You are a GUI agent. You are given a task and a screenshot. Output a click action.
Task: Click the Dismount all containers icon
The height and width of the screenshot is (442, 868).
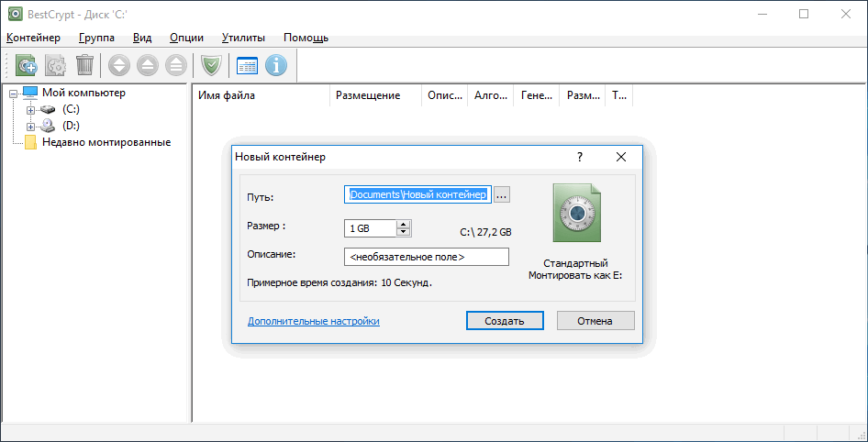tap(176, 65)
